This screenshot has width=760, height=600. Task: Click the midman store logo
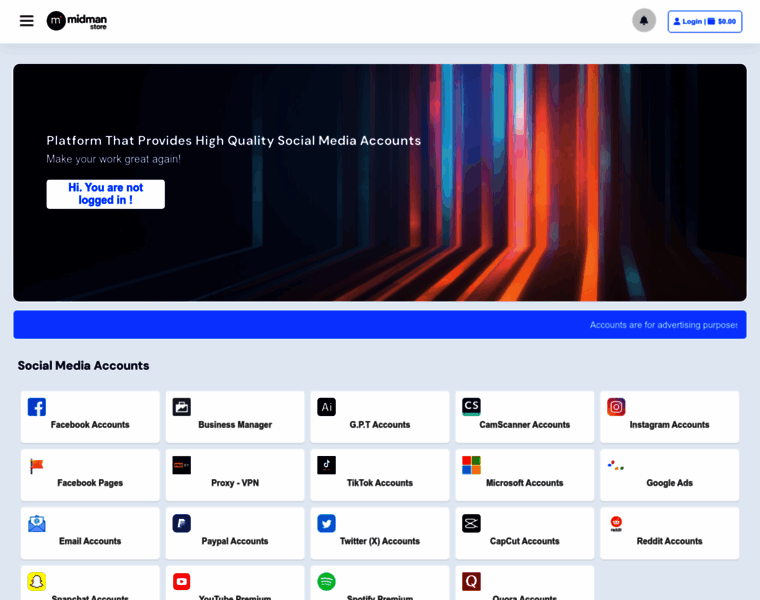coord(77,21)
